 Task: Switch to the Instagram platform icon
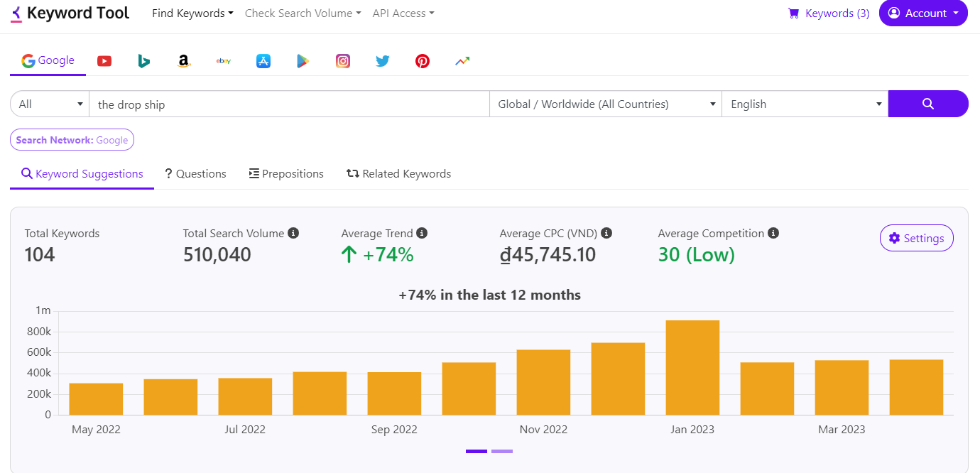pyautogui.click(x=343, y=61)
